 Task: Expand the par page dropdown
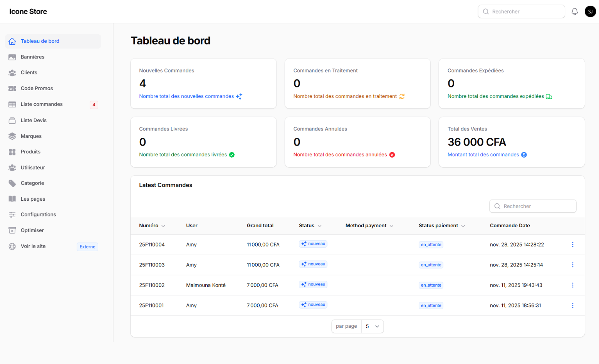coord(372,326)
